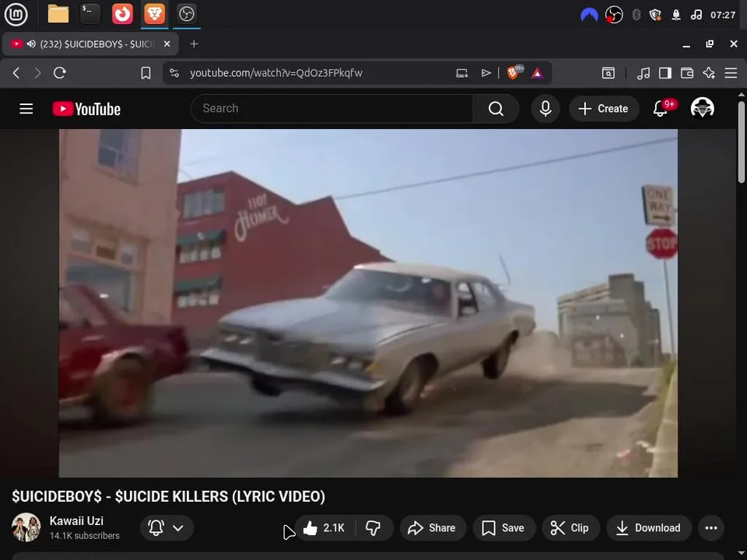Launch the terminal from the panel
This screenshot has width=747, height=560.
(90, 14)
